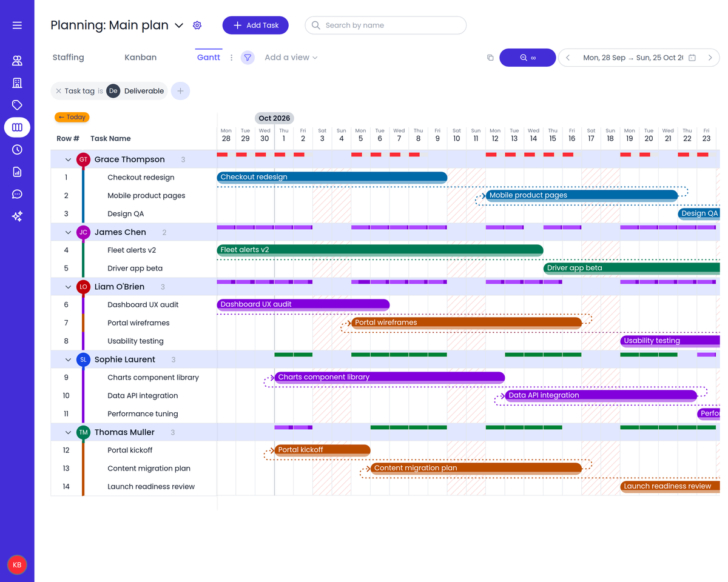The image size is (728, 582).
Task: Collapse Grace Thompson's task group
Action: [x=69, y=159]
